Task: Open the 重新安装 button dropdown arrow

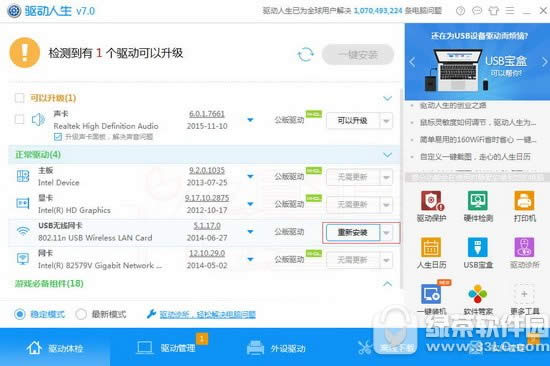Action: point(386,233)
